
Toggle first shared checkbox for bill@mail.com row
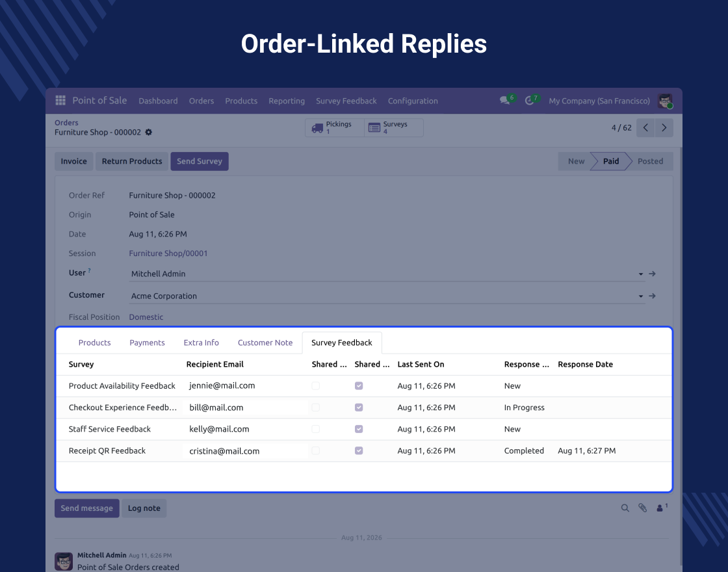pos(316,407)
